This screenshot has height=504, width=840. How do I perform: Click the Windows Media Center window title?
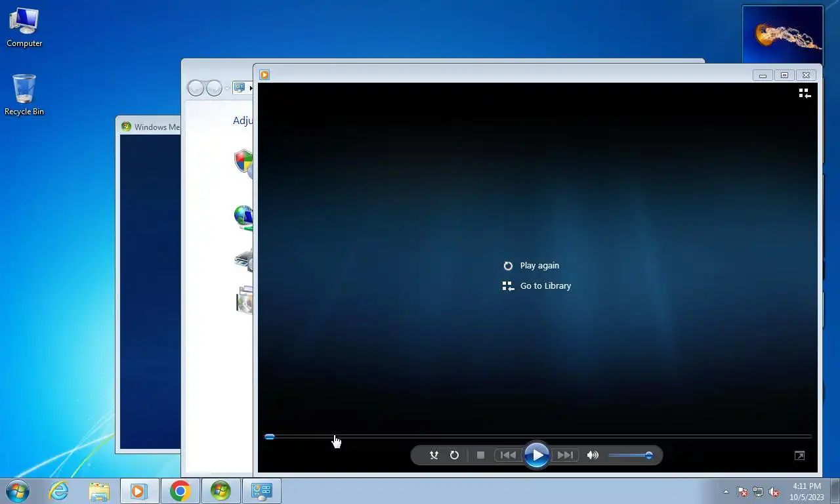(x=157, y=127)
